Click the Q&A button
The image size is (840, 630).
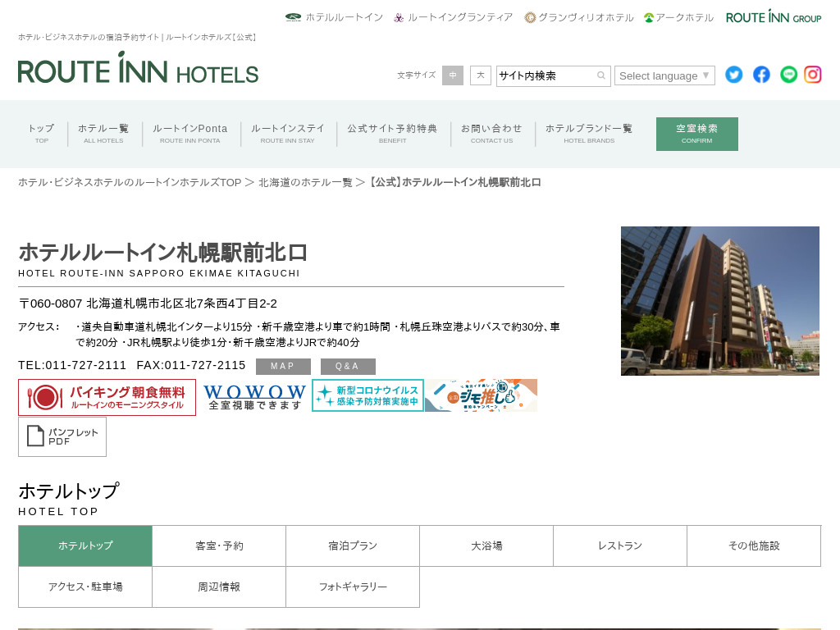click(348, 367)
